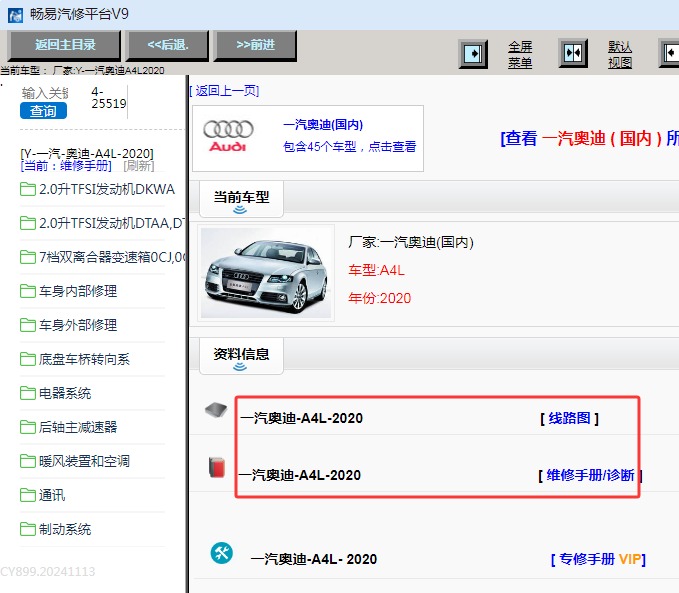Click red book icon for 维修手册 row

(x=217, y=467)
